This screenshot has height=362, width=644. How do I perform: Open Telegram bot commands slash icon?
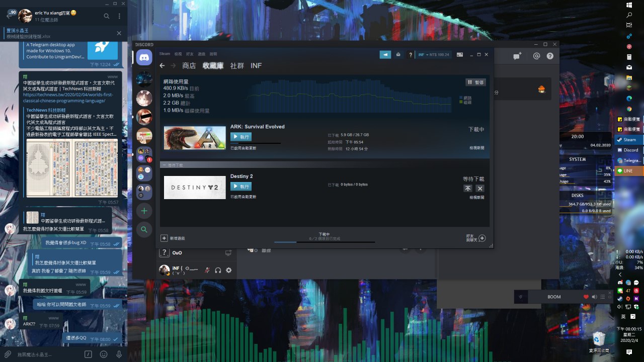88,354
